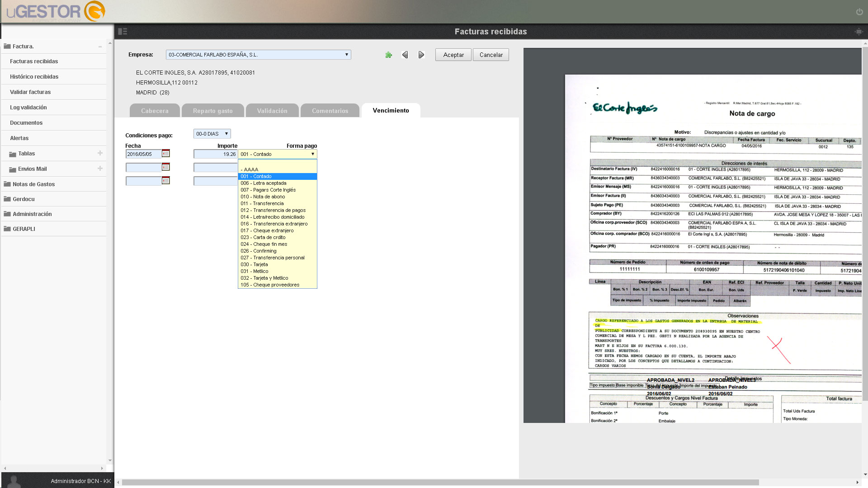The width and height of the screenshot is (868, 488).
Task: Select 027 - Transferencia personal option
Action: pyautogui.click(x=277, y=258)
